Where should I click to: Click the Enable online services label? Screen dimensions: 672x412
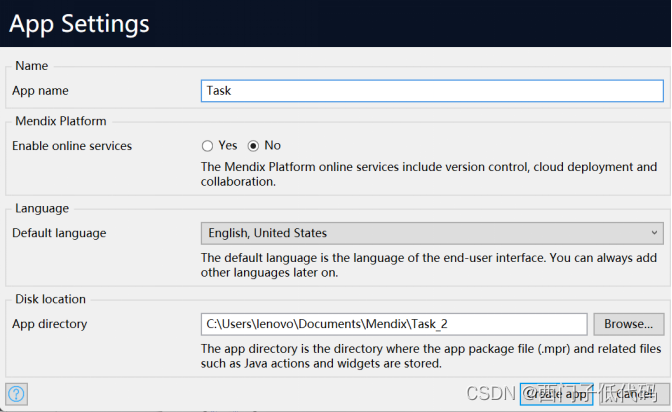click(72, 146)
